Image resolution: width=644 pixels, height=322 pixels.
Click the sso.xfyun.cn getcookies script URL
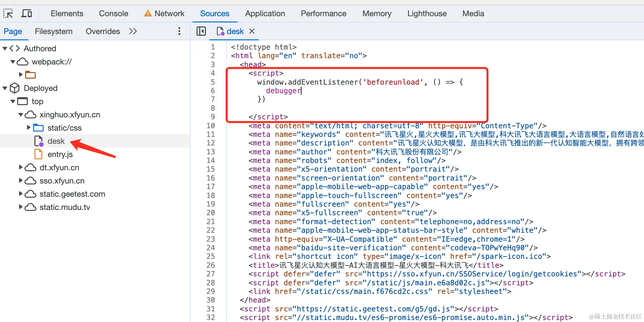(x=472, y=274)
